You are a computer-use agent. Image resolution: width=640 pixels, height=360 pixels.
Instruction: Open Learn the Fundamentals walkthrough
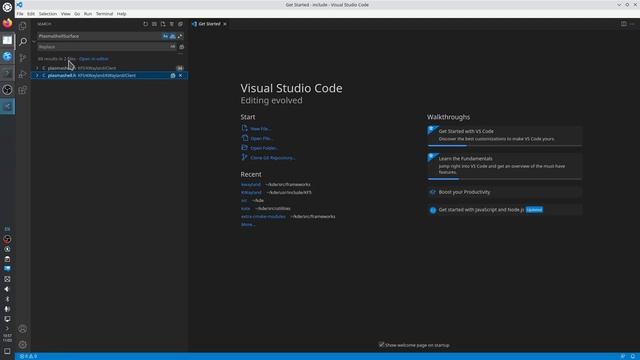click(x=504, y=166)
